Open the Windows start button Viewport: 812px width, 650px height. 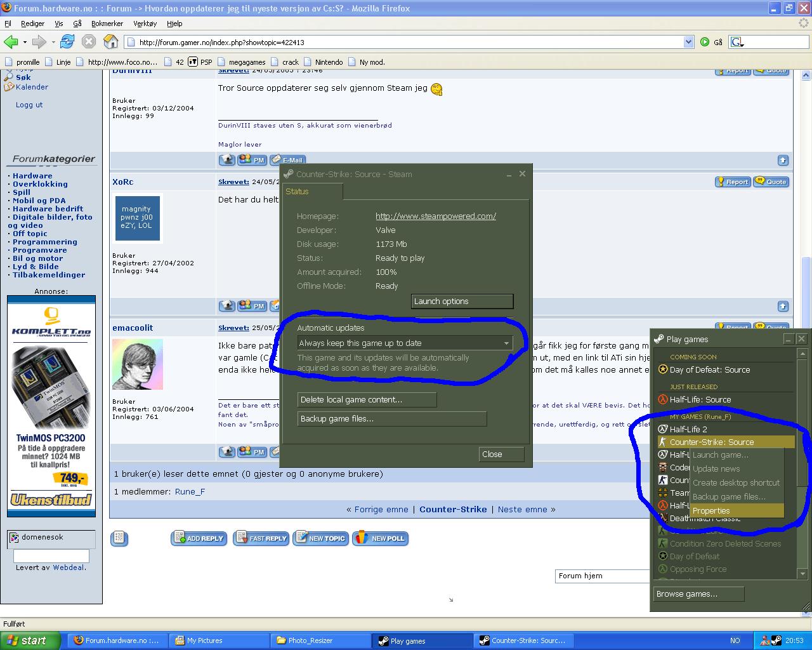tap(30, 640)
